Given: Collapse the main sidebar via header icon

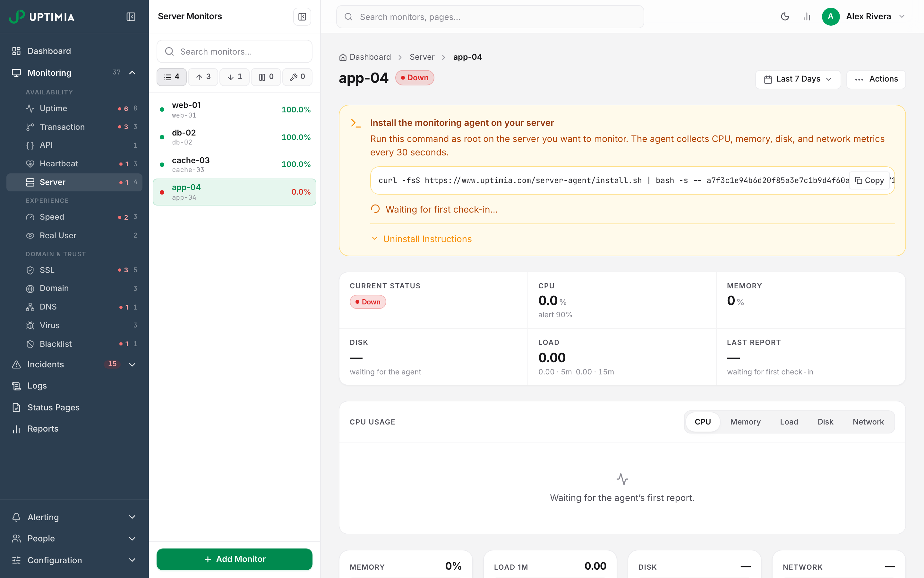Looking at the screenshot, I should (131, 17).
